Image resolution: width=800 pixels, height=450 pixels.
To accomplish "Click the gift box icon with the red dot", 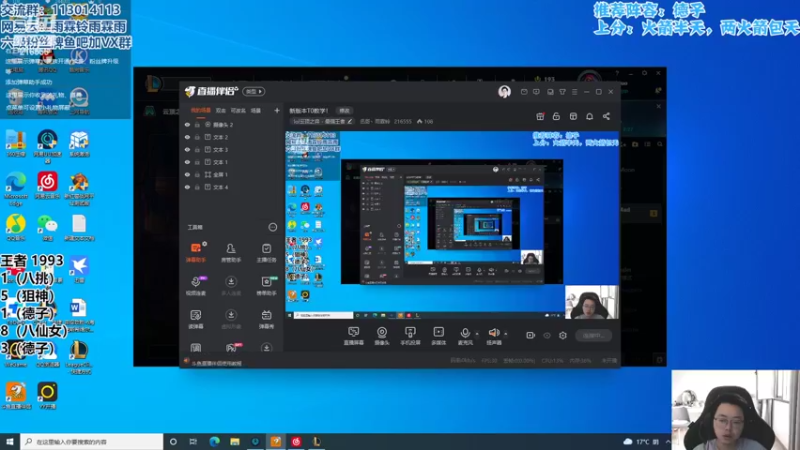I will pos(540,116).
